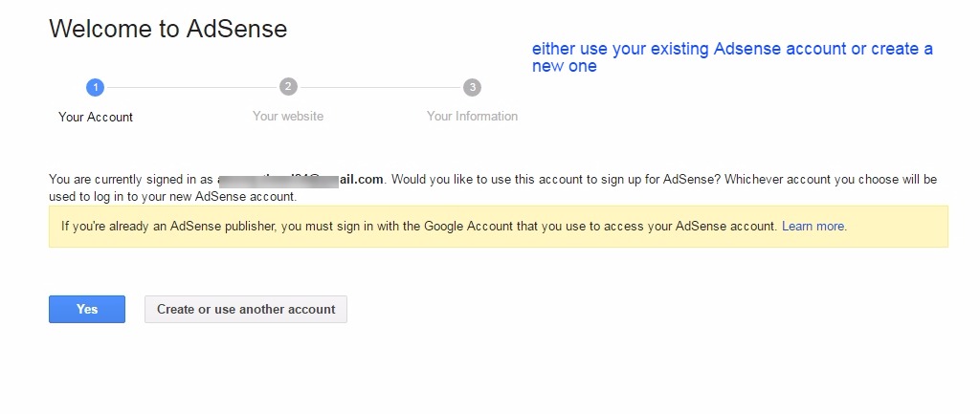This screenshot has height=414, width=980.
Task: Click progress line between steps 2 and 3
Action: click(380, 87)
